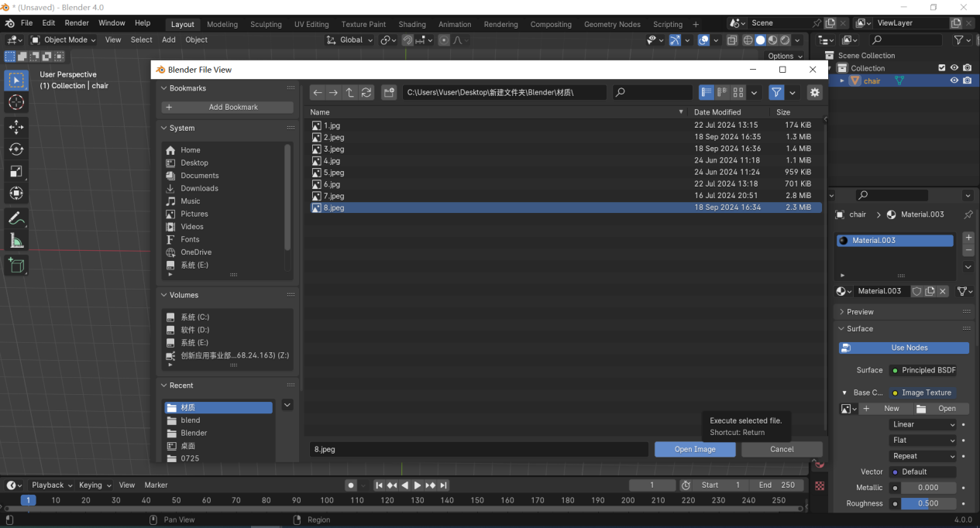Select the Move tool in the viewport toolbar
Image resolution: width=980 pixels, height=528 pixels.
coord(15,126)
